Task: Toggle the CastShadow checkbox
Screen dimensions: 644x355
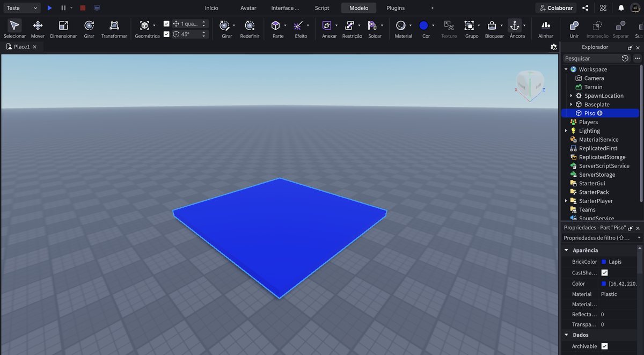Action: click(604, 273)
